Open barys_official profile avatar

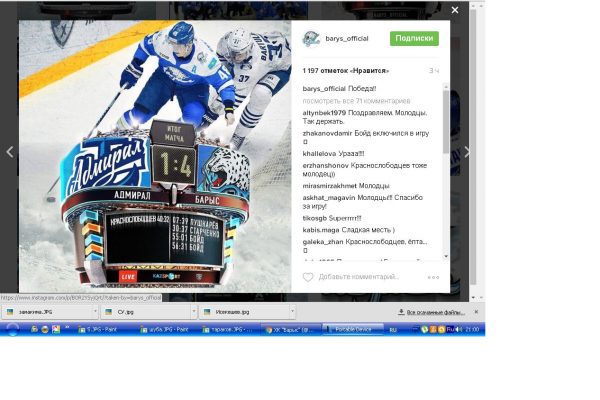pos(311,39)
